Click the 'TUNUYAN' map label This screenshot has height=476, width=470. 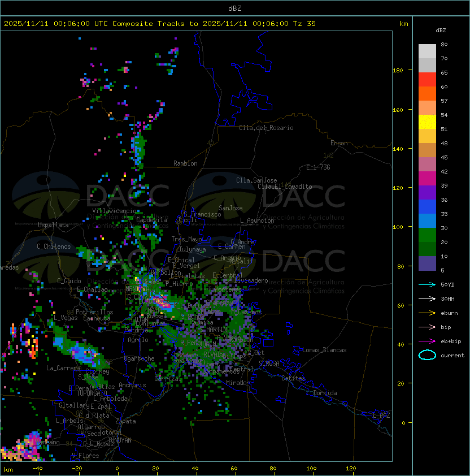120,440
